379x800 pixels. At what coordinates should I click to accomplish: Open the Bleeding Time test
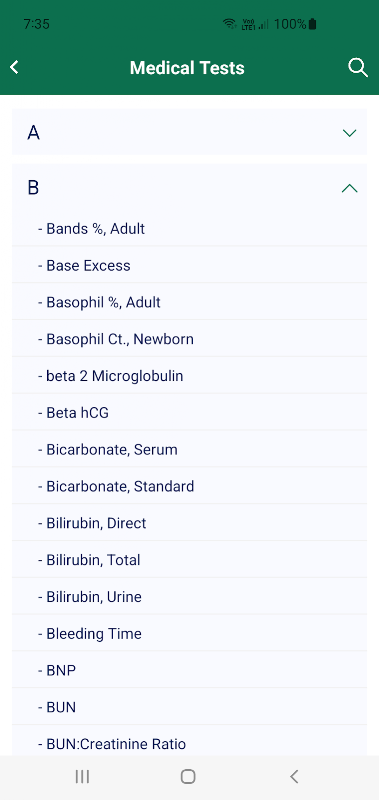pos(189,634)
